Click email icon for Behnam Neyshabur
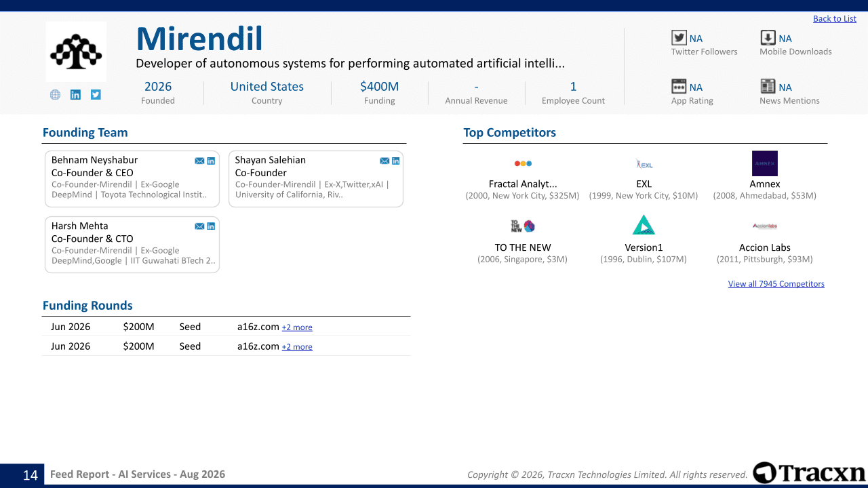Viewport: 868px width, 488px height. point(199,161)
